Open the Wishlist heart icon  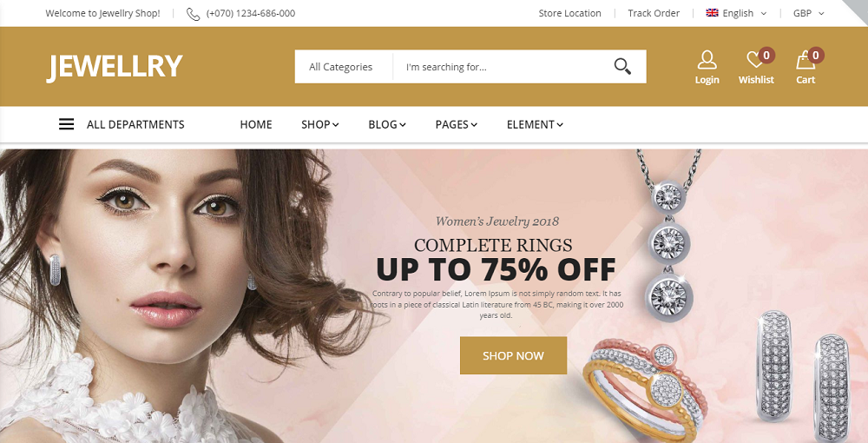754,60
